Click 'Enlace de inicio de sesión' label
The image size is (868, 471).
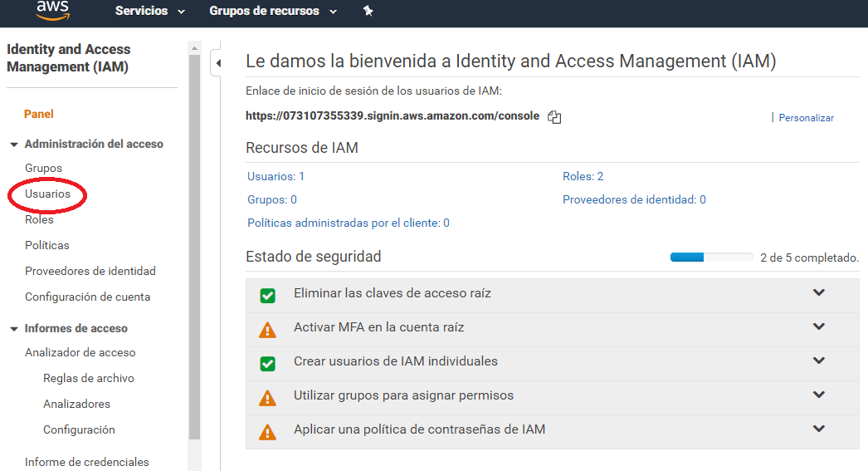pyautogui.click(x=373, y=91)
